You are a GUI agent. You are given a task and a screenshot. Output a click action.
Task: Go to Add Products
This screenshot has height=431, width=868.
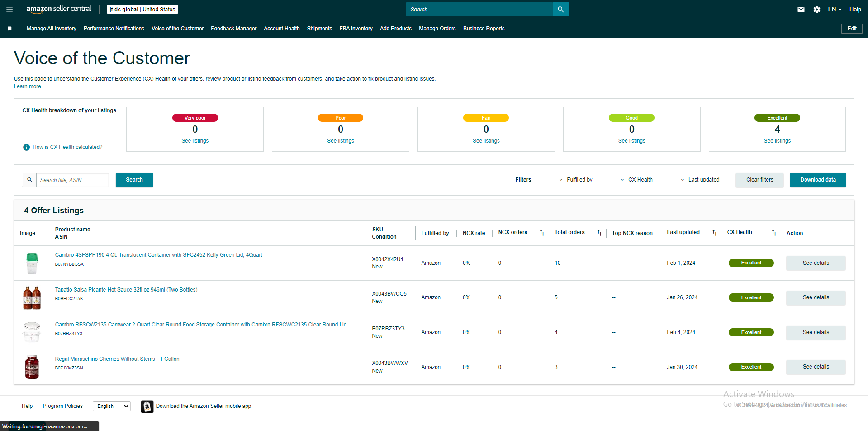[x=396, y=29]
